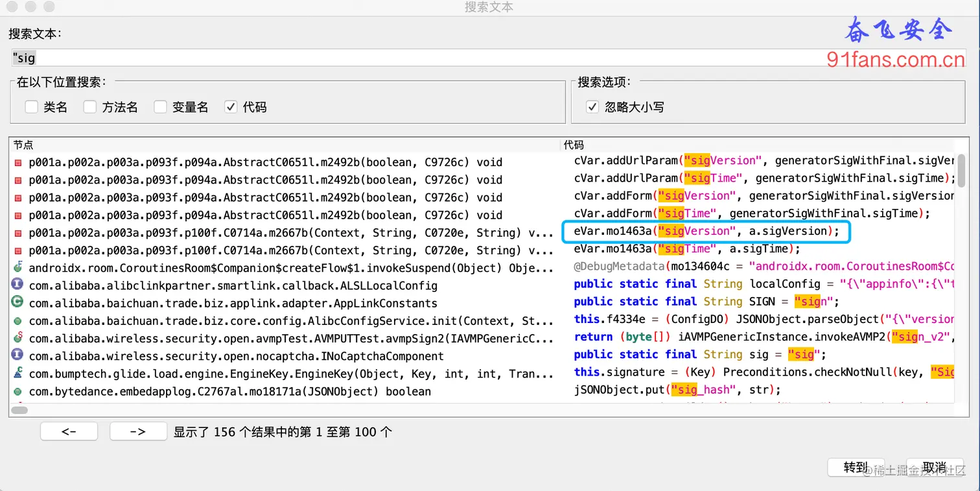Click method icon of the eVar.mo1463a "sigTime" row

coord(17,250)
